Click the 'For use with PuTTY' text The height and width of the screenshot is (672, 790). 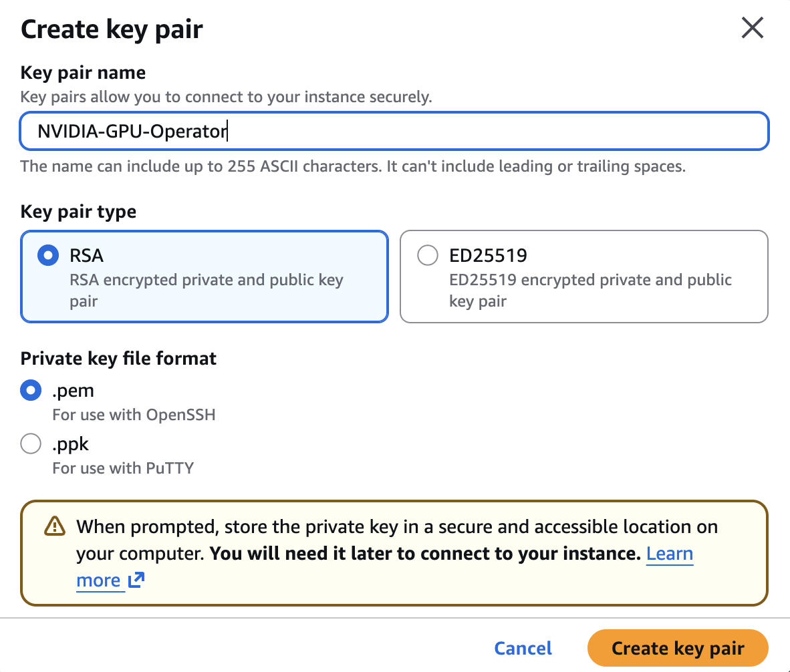click(x=123, y=468)
